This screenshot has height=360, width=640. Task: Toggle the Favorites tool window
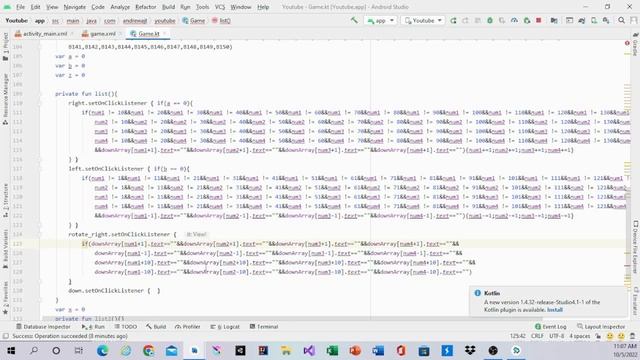(5, 298)
